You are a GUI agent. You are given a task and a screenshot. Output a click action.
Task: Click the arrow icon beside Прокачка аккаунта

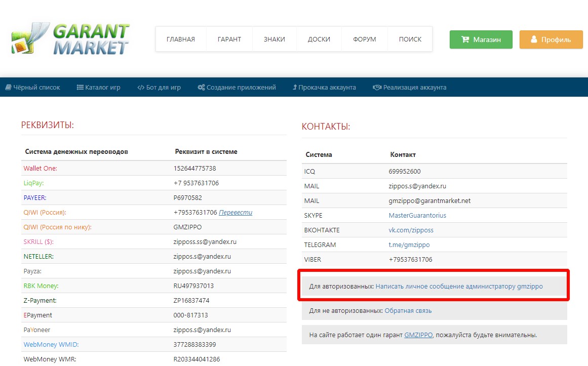point(295,88)
